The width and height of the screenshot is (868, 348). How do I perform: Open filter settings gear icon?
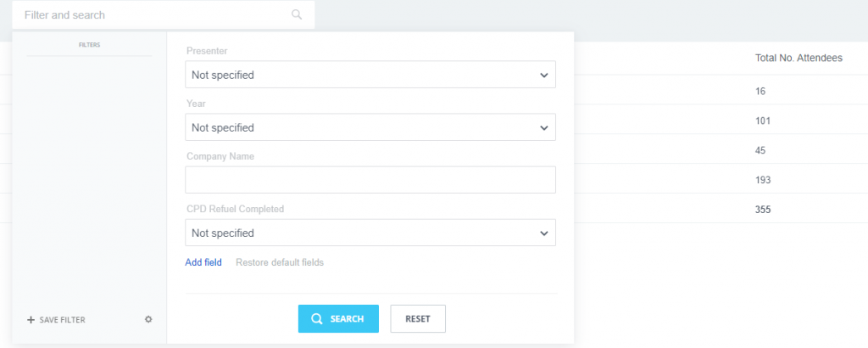pyautogui.click(x=148, y=319)
